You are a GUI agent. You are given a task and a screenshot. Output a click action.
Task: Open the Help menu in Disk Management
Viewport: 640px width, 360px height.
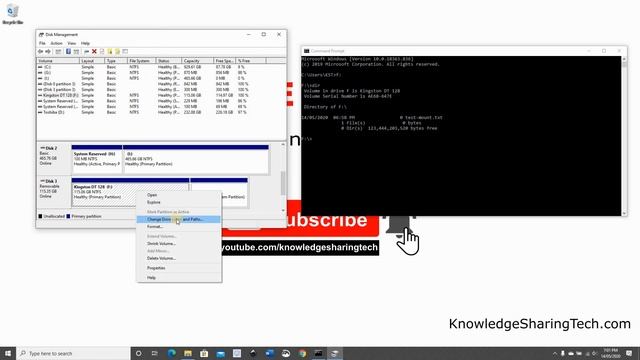tap(85, 43)
